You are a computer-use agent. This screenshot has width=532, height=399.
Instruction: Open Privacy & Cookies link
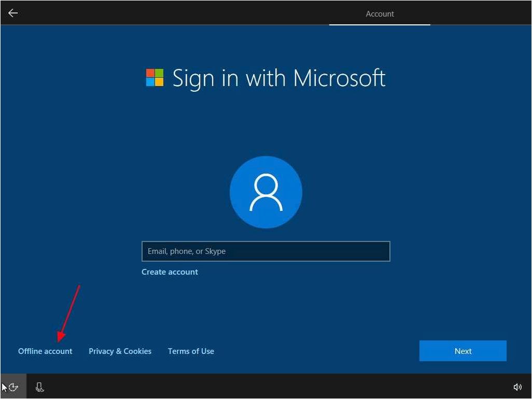click(x=120, y=351)
